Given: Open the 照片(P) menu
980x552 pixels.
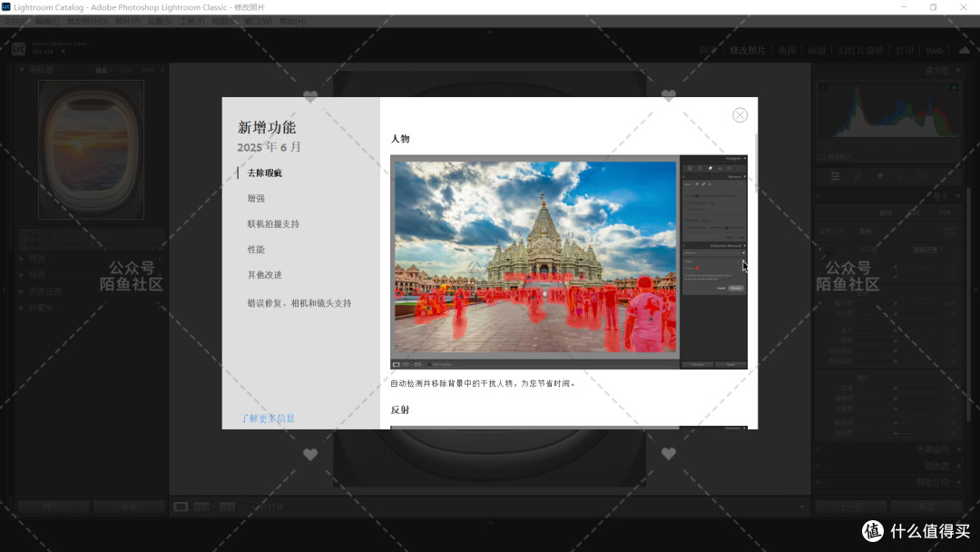Looking at the screenshot, I should tap(128, 21).
